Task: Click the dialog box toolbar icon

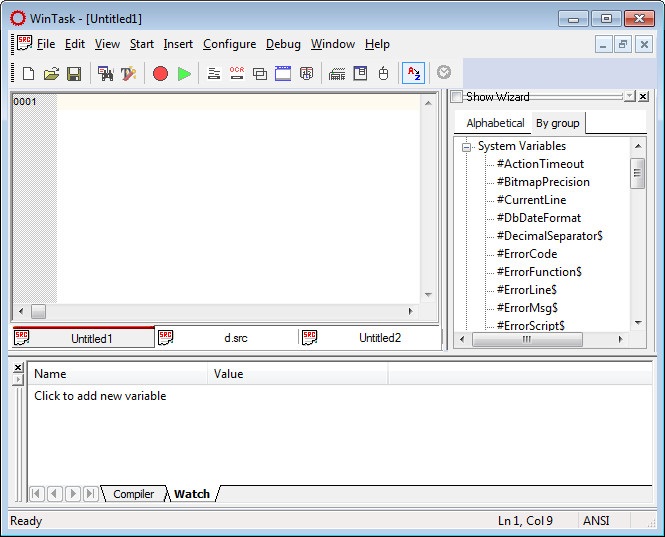Action: (360, 73)
